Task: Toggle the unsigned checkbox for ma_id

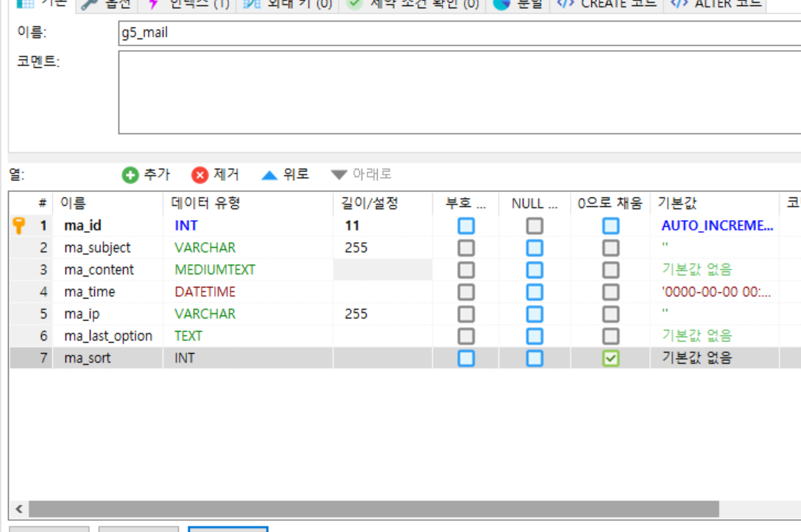Action: click(x=466, y=226)
